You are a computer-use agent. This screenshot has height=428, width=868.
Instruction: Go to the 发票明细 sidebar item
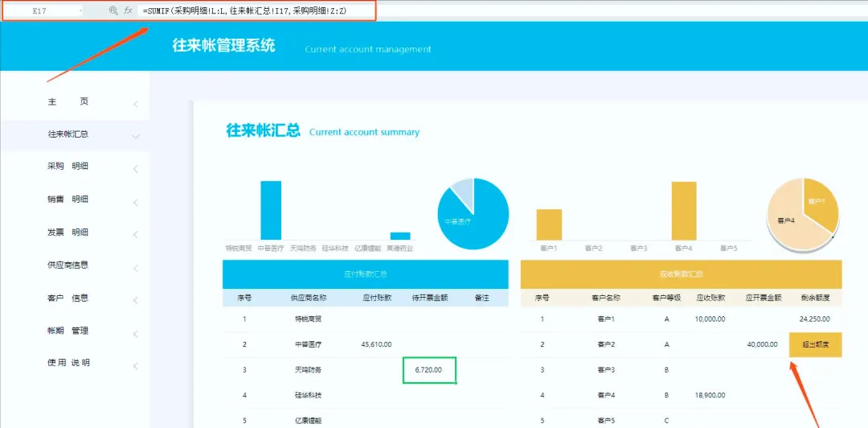click(x=68, y=233)
